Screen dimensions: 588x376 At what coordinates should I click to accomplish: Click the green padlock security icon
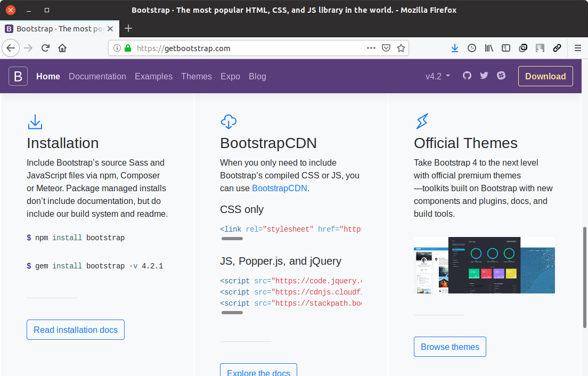(x=128, y=48)
